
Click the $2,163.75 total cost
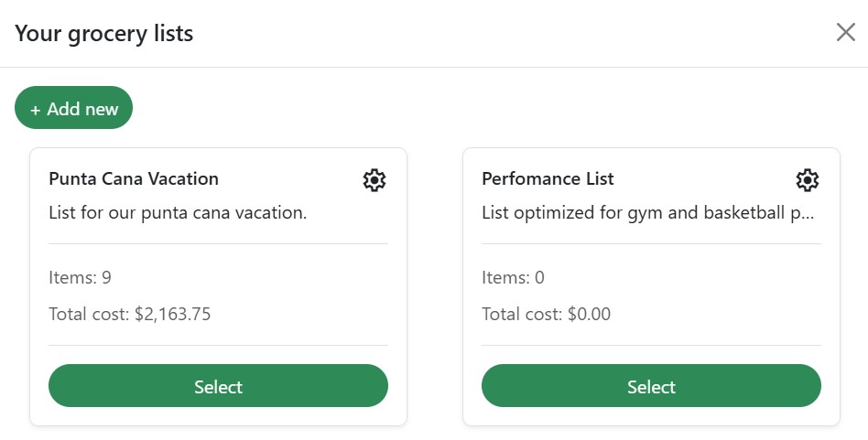173,314
